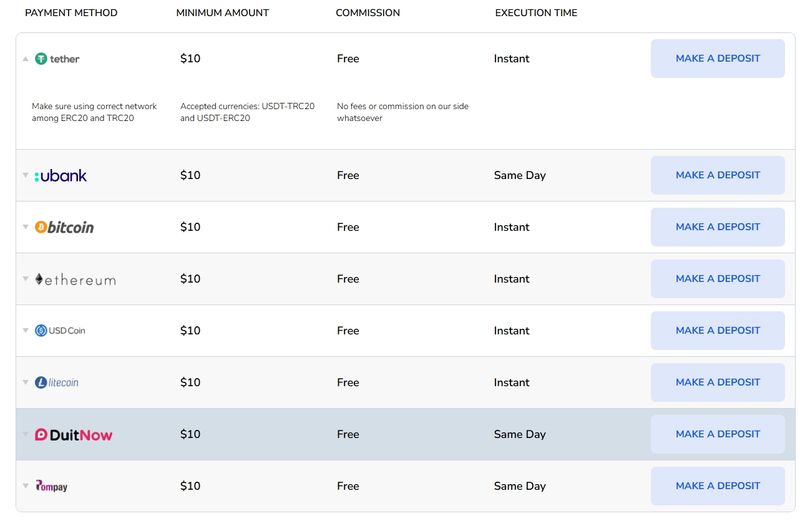Click the COMMISSION column header
800x524 pixels.
click(x=368, y=13)
